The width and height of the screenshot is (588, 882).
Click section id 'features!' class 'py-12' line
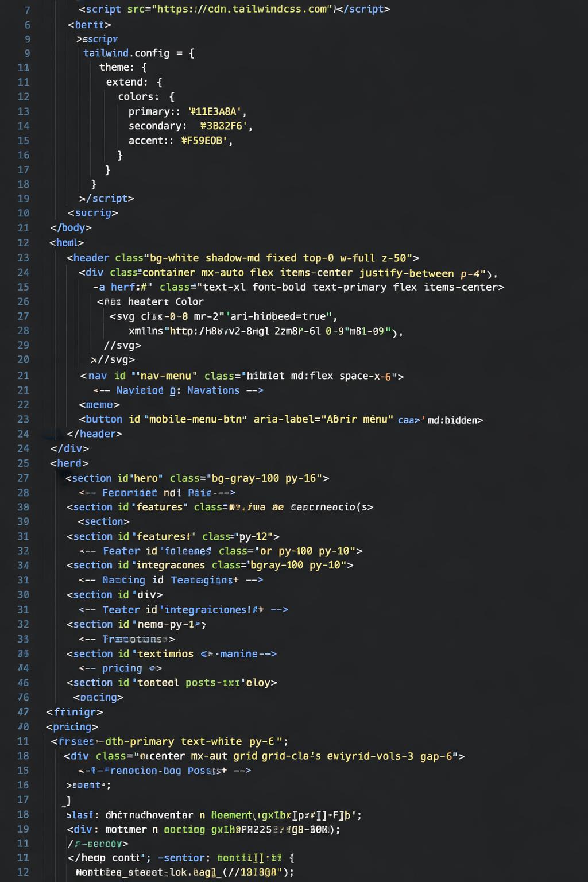173,537
